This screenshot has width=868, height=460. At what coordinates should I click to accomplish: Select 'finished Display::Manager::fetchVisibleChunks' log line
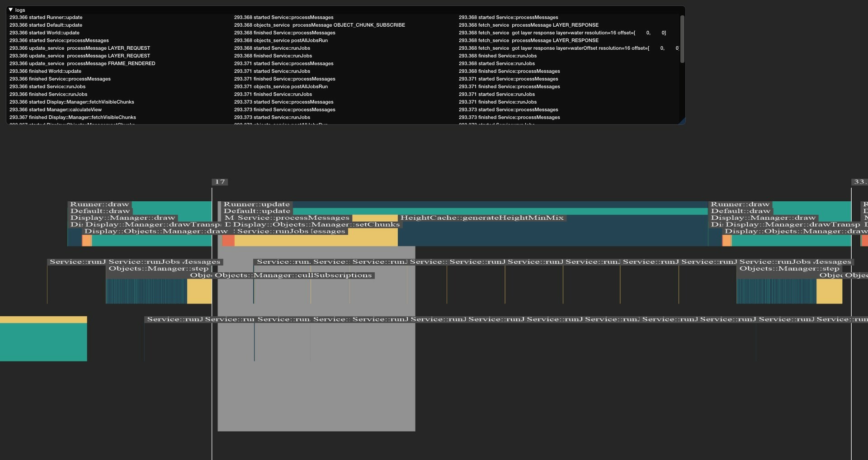pos(72,117)
